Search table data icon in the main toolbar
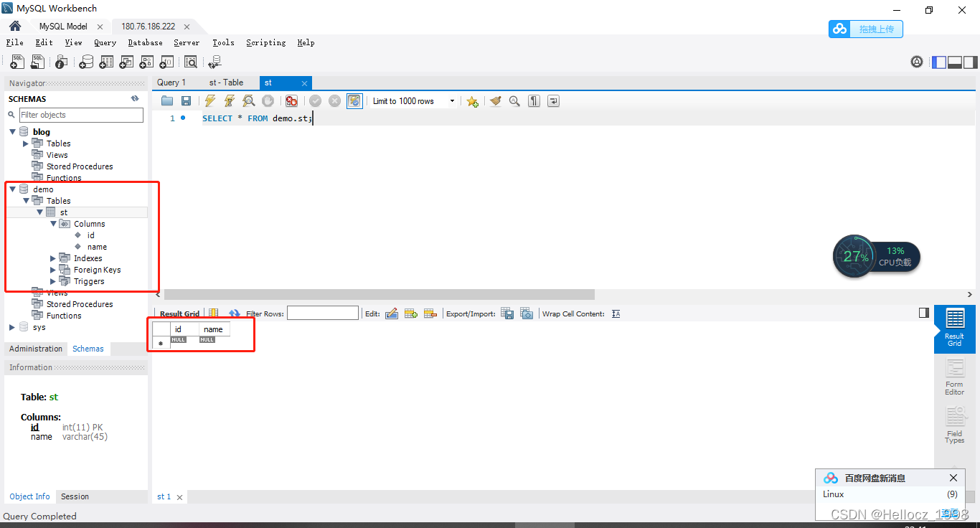This screenshot has height=528, width=980. tap(191, 62)
